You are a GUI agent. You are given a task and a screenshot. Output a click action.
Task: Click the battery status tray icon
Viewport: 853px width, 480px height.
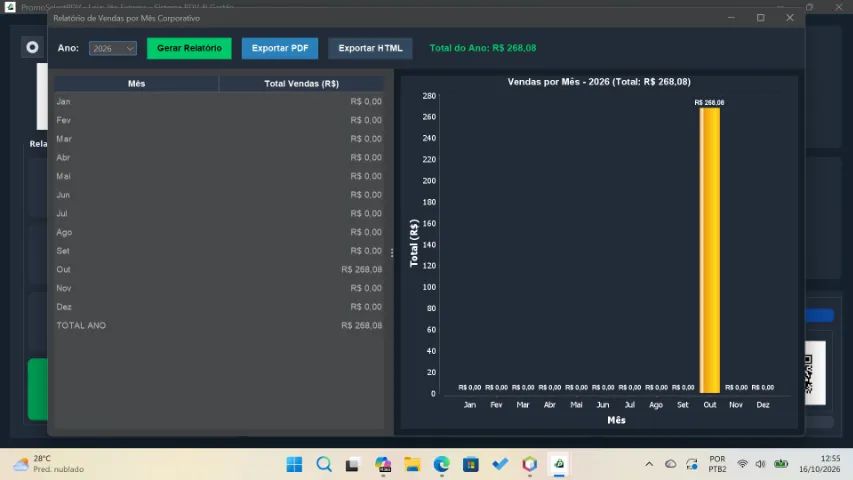[x=781, y=464]
